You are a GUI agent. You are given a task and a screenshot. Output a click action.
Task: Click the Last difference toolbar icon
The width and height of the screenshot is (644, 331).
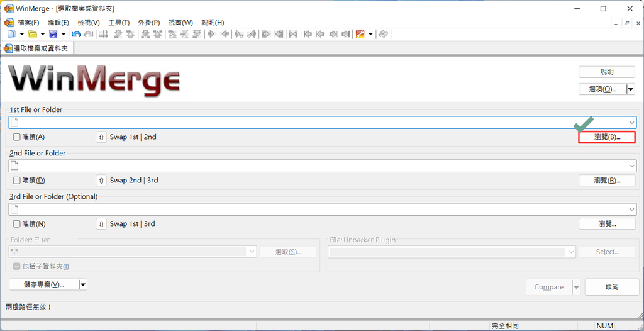(x=197, y=34)
